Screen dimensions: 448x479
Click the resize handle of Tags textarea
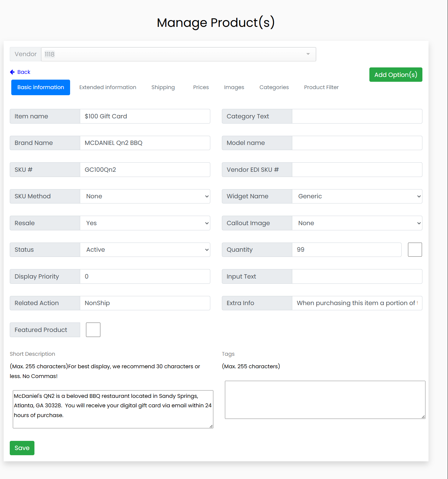click(423, 417)
